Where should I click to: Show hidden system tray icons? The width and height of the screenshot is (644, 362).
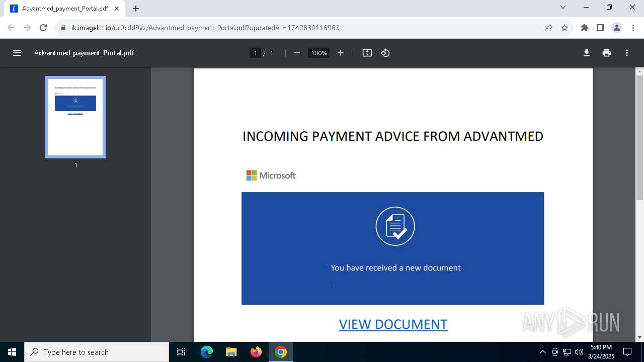tap(542, 352)
